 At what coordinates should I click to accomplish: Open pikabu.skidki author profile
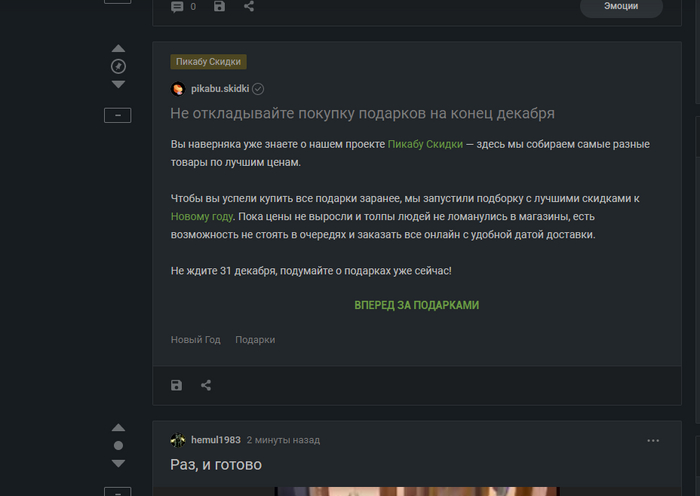(220, 89)
